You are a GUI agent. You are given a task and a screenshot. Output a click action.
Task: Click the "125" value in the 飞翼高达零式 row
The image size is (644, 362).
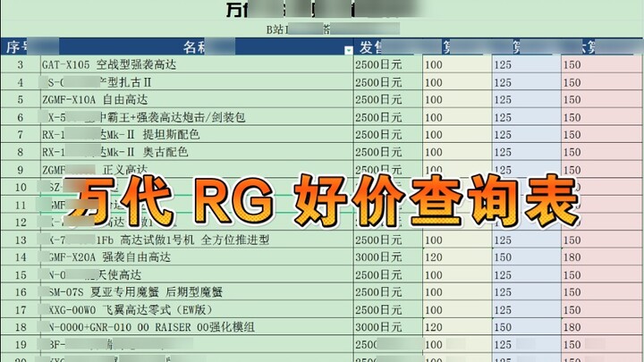click(x=527, y=309)
